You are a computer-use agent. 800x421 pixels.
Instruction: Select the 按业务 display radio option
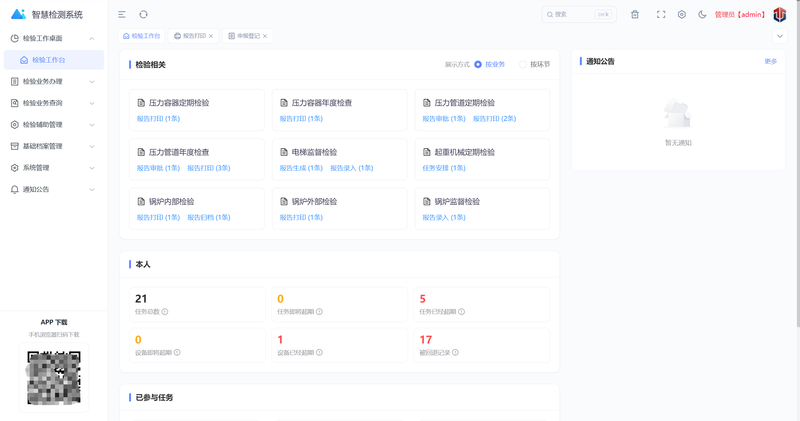point(489,64)
